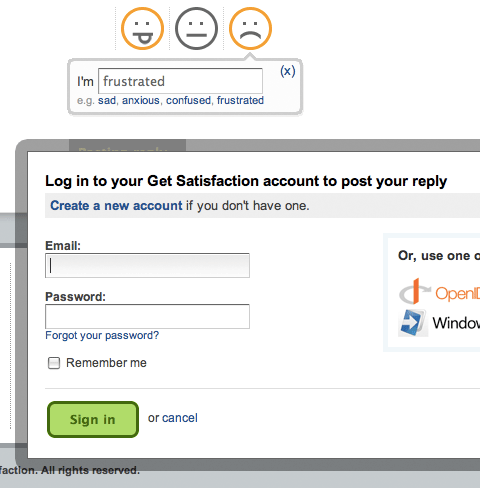This screenshot has height=488, width=480.
Task: Cancel the login dialog via cancel link
Action: point(180,418)
